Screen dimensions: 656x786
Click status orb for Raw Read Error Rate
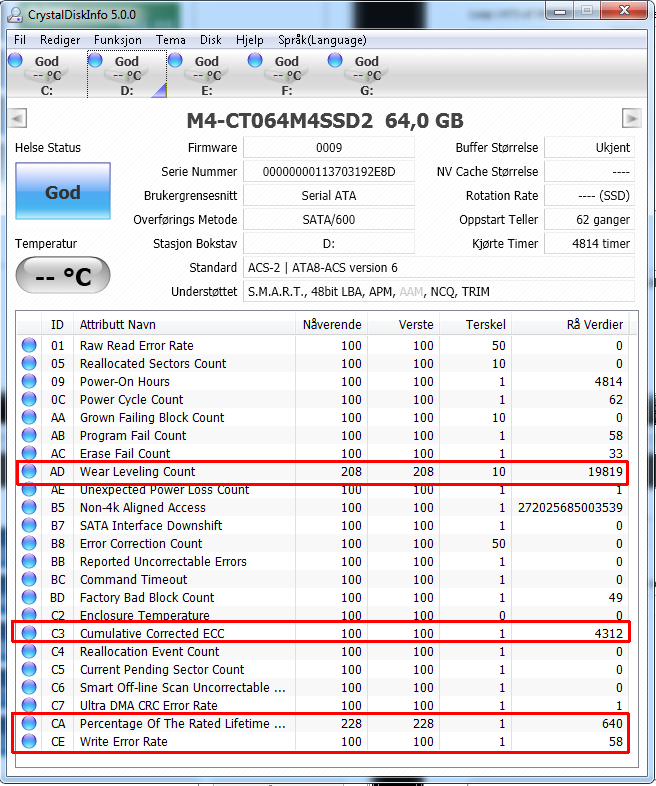(29, 345)
